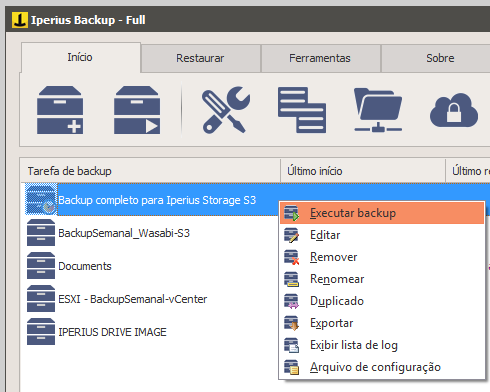
Task: Click the drawer icon beside Documents
Action: pos(41,266)
